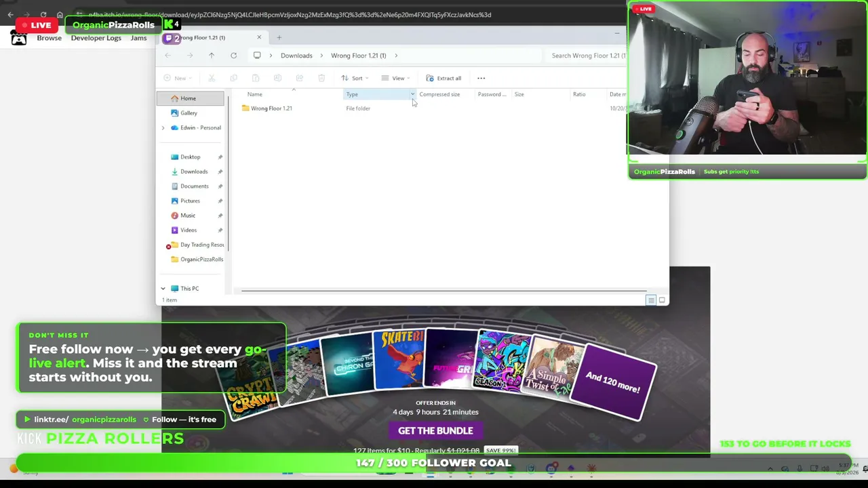Sort by Compressed size column header
Image resolution: width=868 pixels, height=488 pixels.
pyautogui.click(x=439, y=94)
